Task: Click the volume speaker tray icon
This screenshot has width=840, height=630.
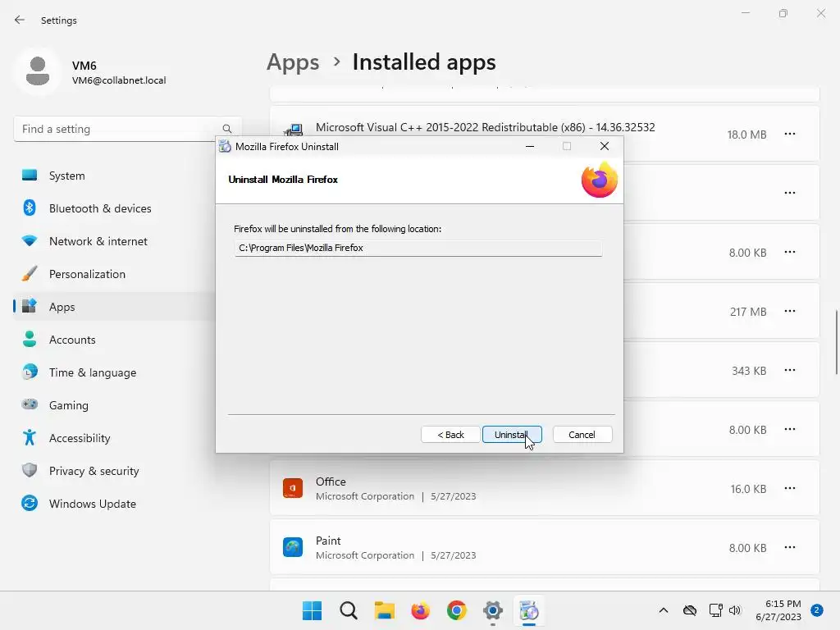Action: point(735,610)
